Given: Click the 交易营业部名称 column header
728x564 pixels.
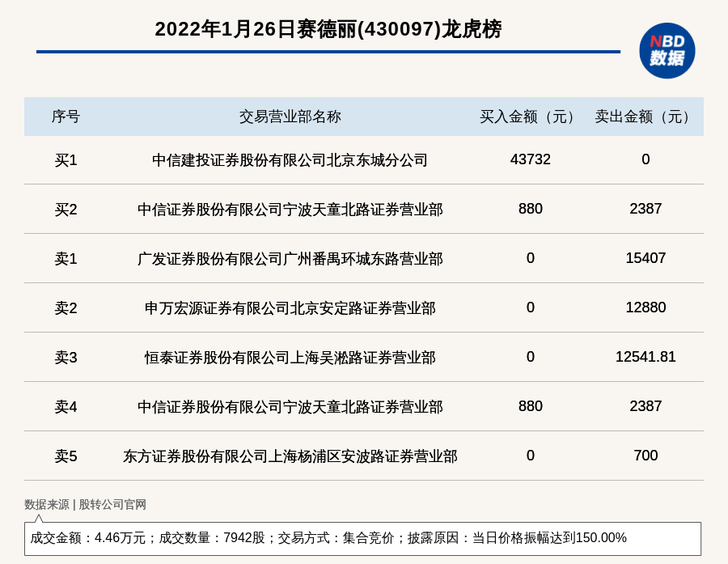Looking at the screenshot, I should (x=290, y=117).
